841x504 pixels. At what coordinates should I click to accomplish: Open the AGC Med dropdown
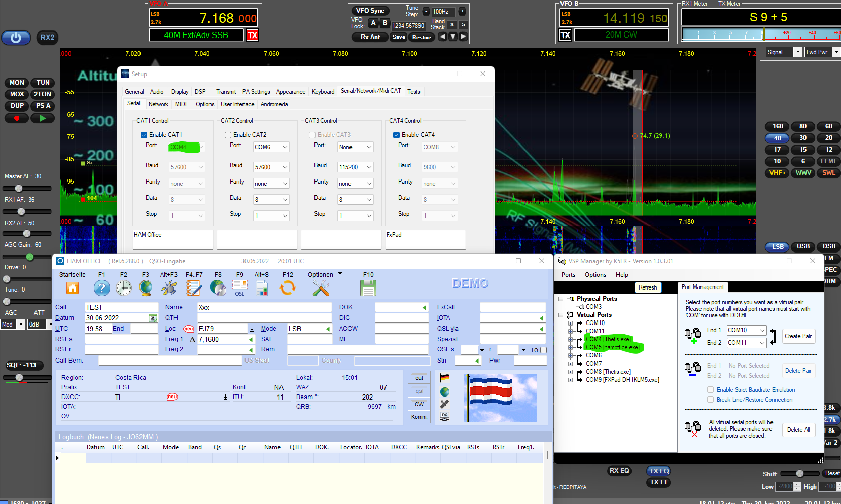coord(13,325)
